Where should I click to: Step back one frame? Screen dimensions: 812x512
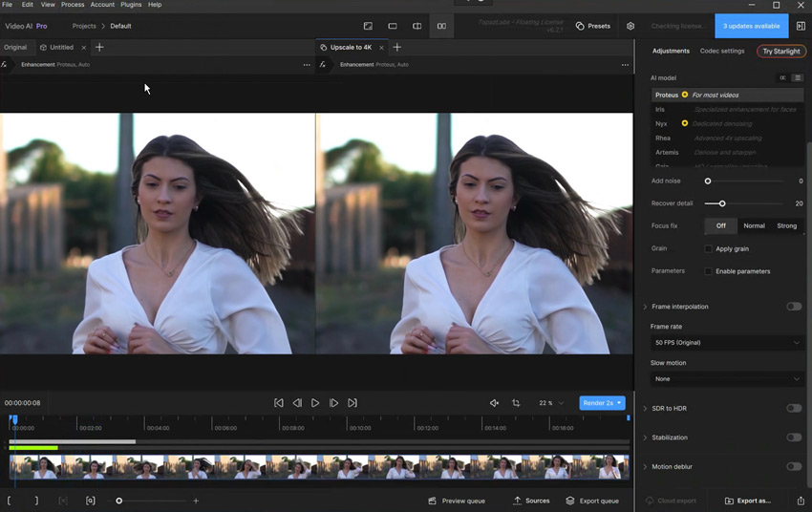coord(297,403)
